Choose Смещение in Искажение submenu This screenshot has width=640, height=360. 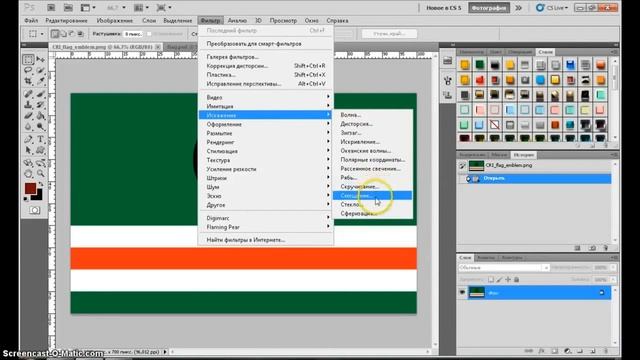(372, 196)
